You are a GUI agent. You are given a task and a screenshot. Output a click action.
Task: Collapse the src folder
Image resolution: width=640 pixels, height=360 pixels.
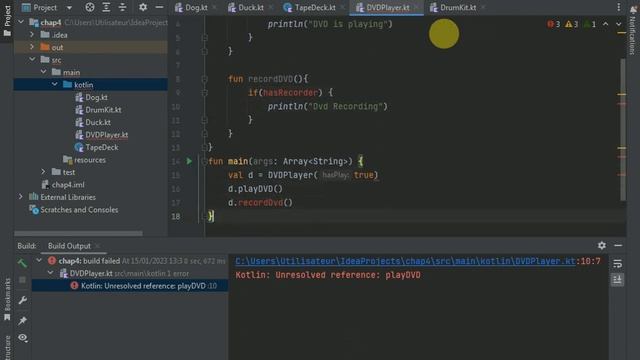point(32,60)
